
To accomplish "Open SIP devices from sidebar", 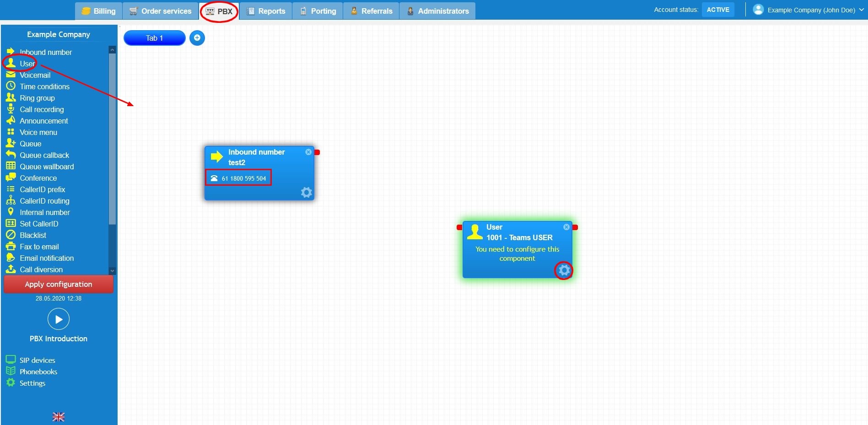I will point(37,360).
